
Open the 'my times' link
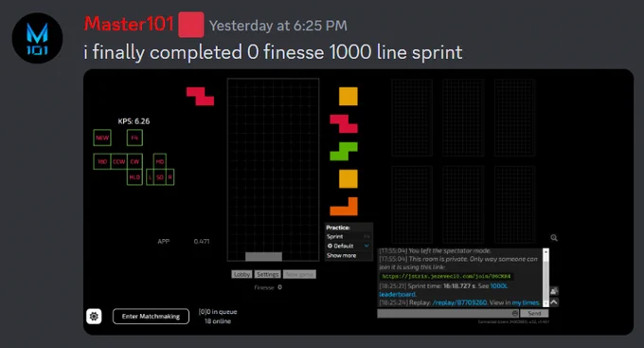pos(526,302)
